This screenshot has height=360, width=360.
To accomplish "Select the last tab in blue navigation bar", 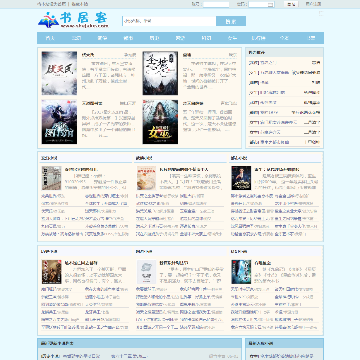I will (x=311, y=38).
